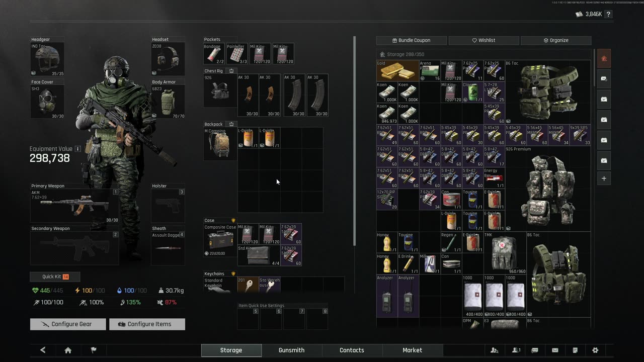Click the Organize storage button

[556, 40]
